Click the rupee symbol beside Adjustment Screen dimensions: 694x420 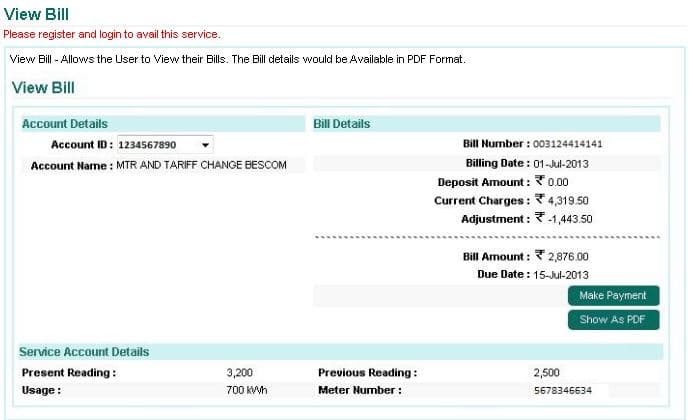coord(539,218)
